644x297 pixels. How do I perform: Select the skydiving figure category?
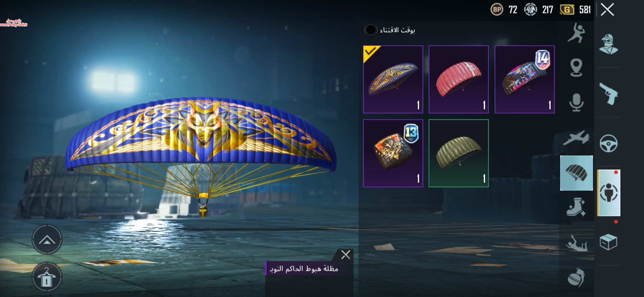[x=577, y=243]
